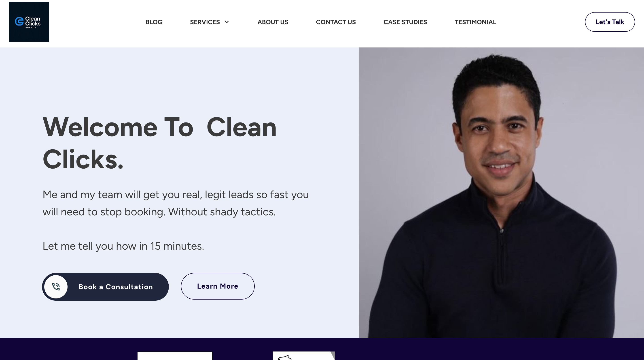Click the man's portrait photo
The width and height of the screenshot is (644, 360).
[502, 193]
